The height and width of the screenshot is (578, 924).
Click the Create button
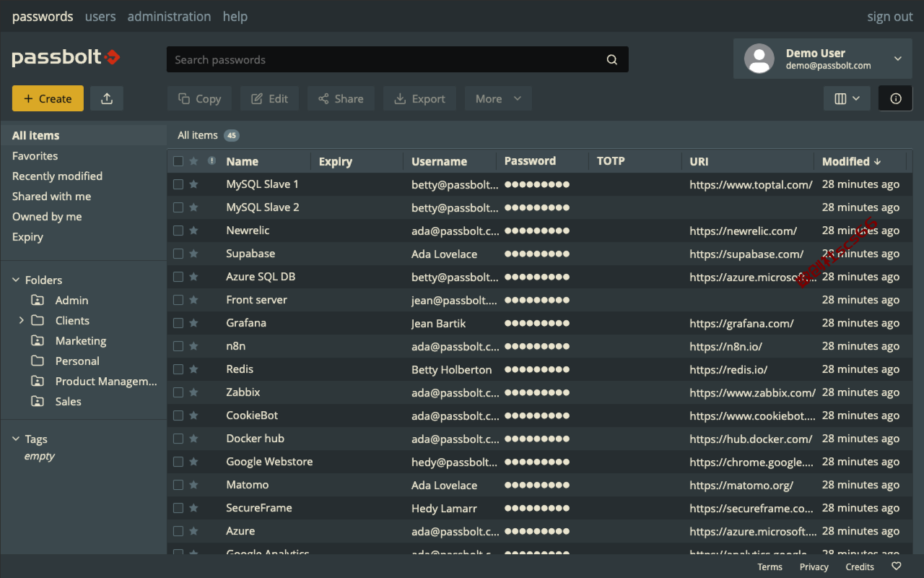pyautogui.click(x=48, y=99)
